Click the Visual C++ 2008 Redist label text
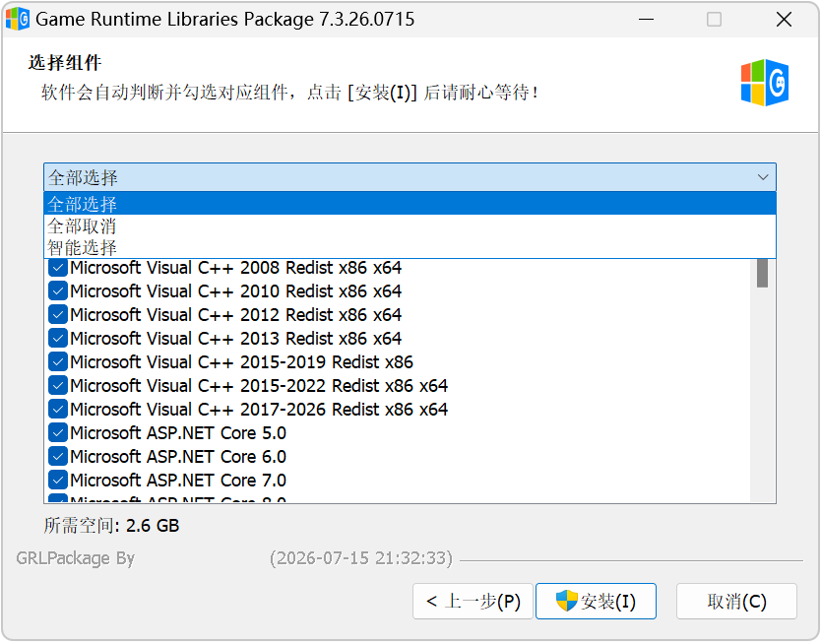 [235, 268]
